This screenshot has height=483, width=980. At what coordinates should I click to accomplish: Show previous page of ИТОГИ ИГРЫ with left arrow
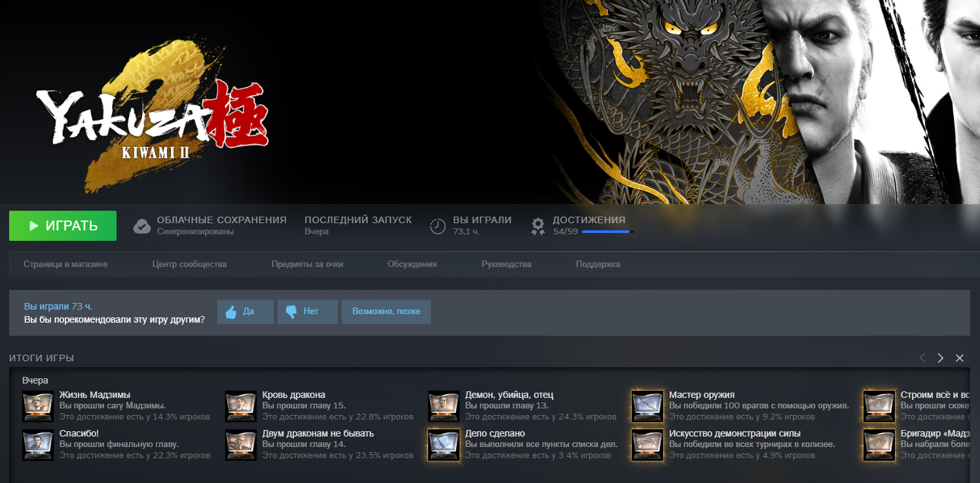(x=922, y=358)
